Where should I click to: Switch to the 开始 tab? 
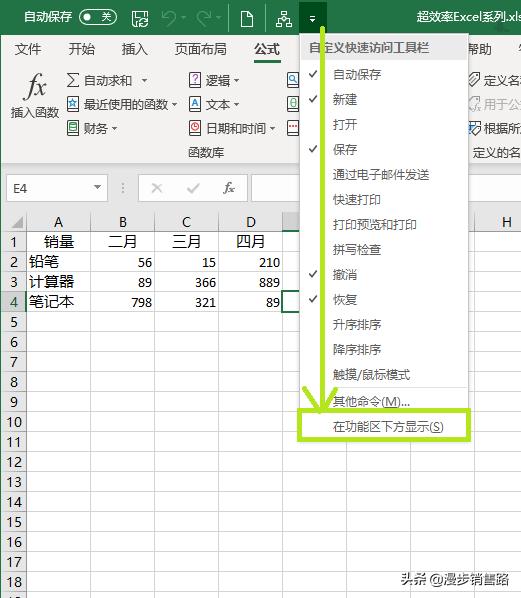coord(81,49)
